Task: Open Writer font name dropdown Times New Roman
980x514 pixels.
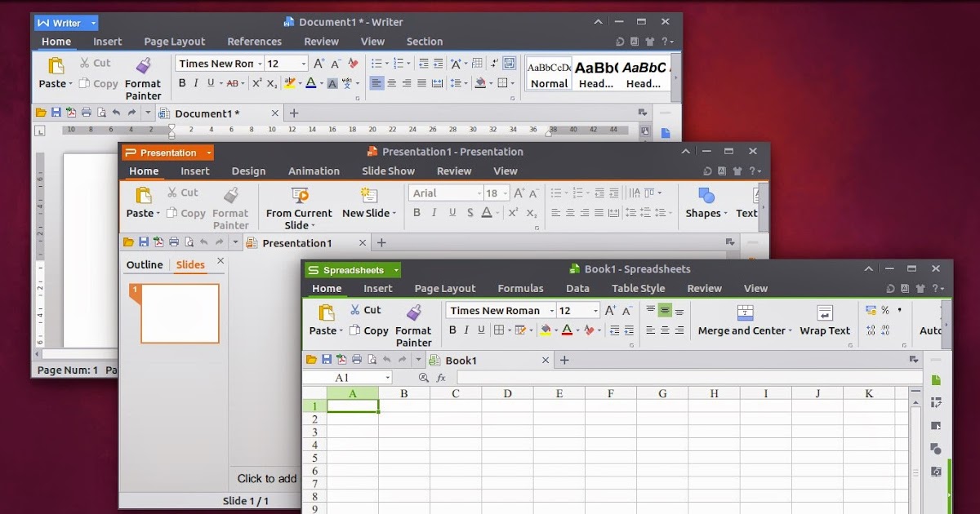Action: [x=260, y=64]
